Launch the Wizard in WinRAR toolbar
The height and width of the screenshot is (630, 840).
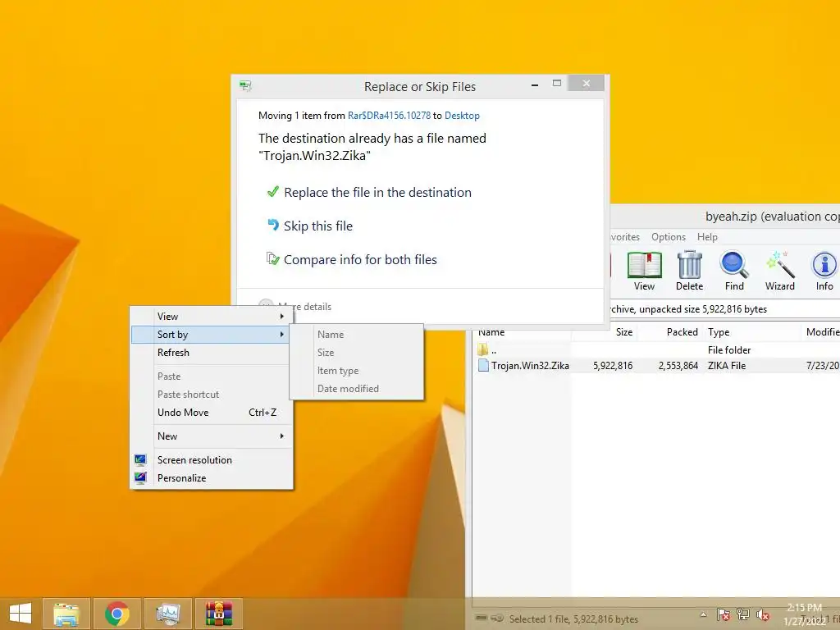click(x=779, y=271)
